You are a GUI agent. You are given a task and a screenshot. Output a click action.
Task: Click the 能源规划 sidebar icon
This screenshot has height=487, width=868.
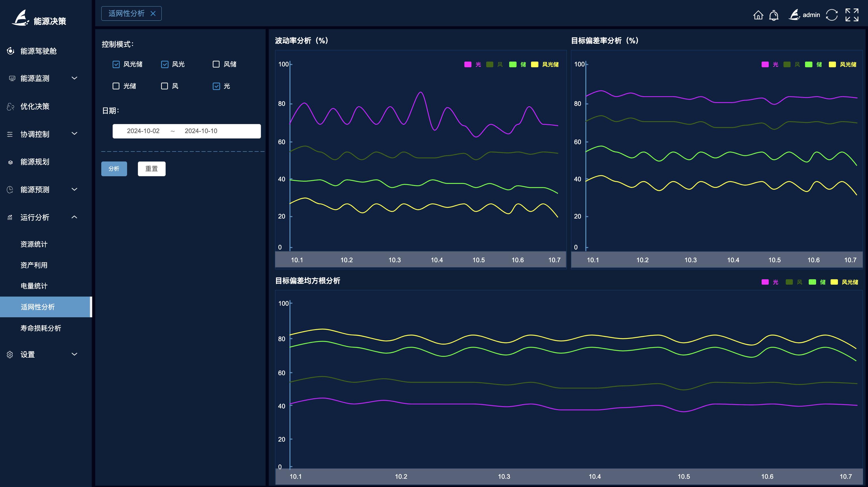[x=10, y=162]
